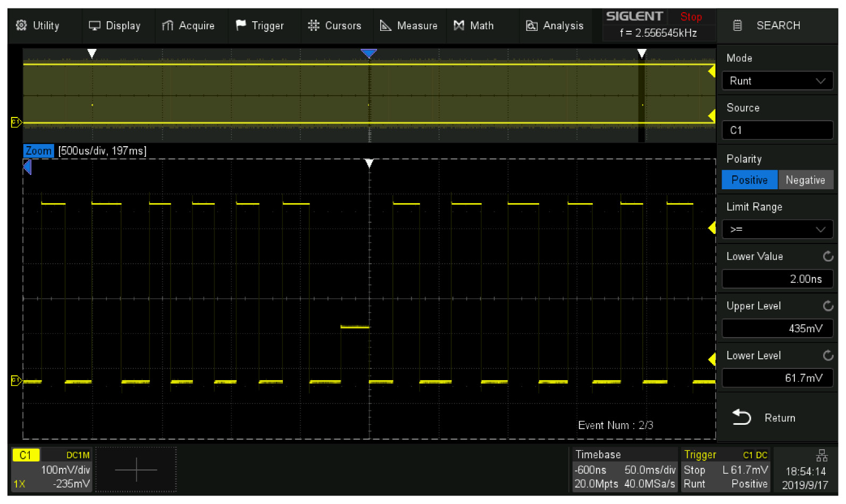Click the Return arrow icon
The height and width of the screenshot is (504, 846).
[x=742, y=417]
